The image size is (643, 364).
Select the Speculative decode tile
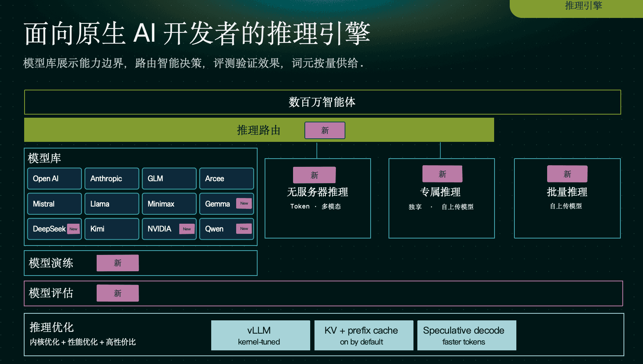coord(467,335)
